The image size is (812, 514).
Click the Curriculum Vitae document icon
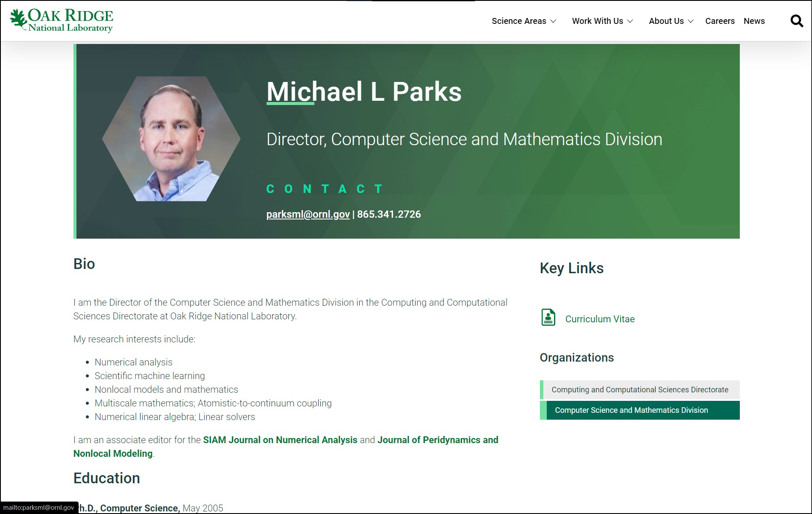coord(548,318)
